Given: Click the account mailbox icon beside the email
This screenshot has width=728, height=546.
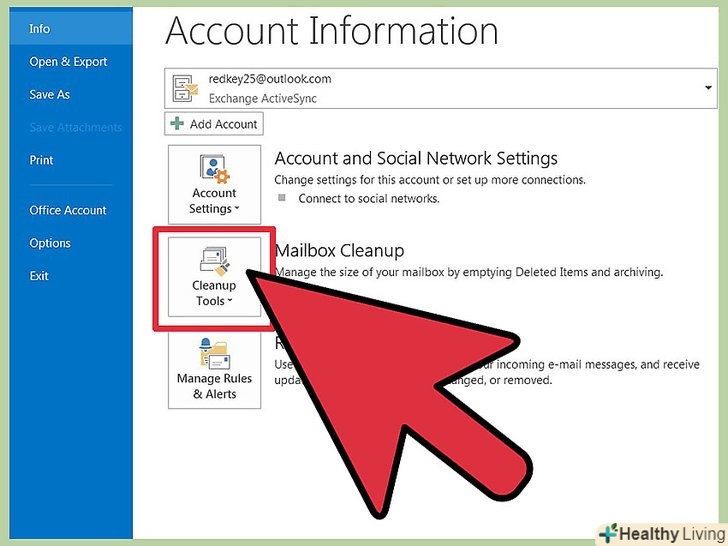Looking at the screenshot, I should point(185,88).
